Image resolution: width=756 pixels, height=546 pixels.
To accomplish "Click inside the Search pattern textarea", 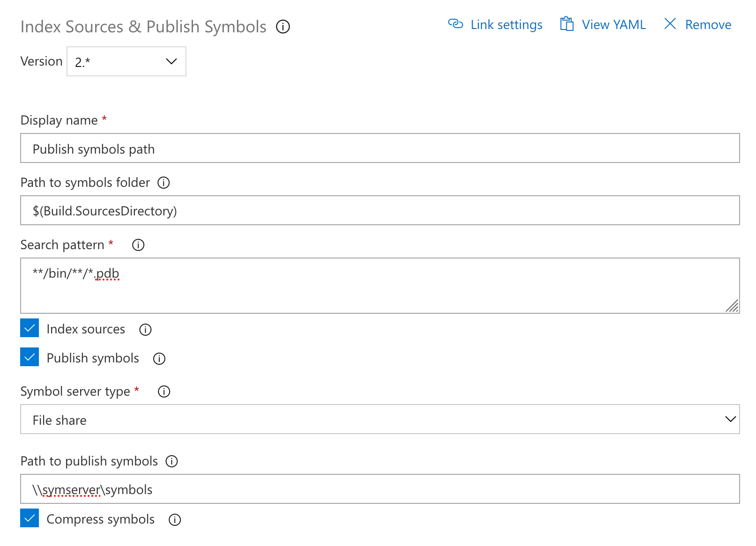I will pyautogui.click(x=379, y=286).
